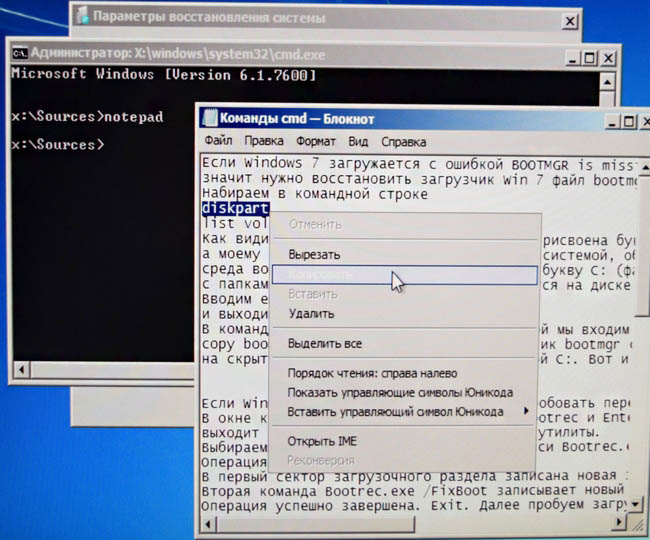Click the Notepad horizontal scrollbar thumb
Viewport: 650px width, 540px height.
315,524
